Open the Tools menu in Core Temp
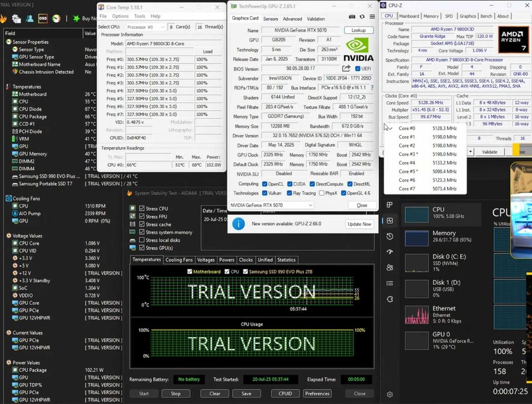 (x=139, y=16)
